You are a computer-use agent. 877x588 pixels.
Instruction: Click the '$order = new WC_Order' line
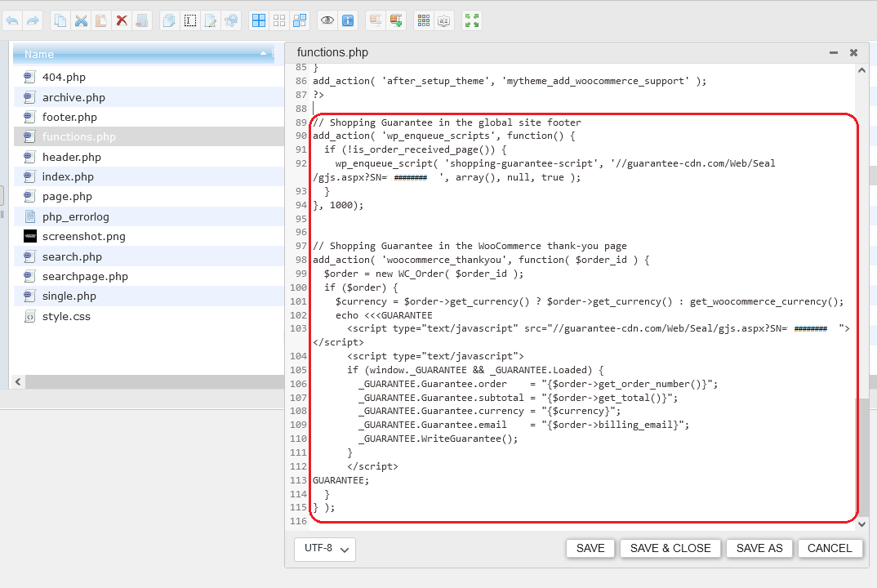click(424, 274)
